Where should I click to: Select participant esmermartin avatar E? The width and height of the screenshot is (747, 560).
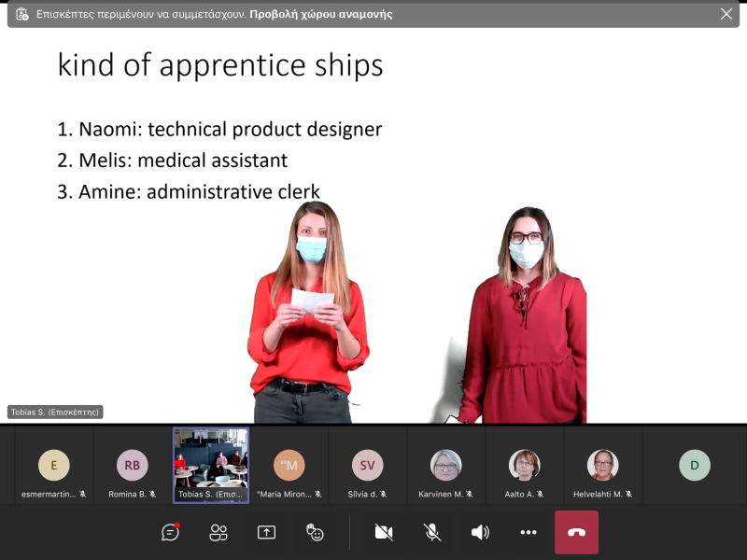click(54, 465)
